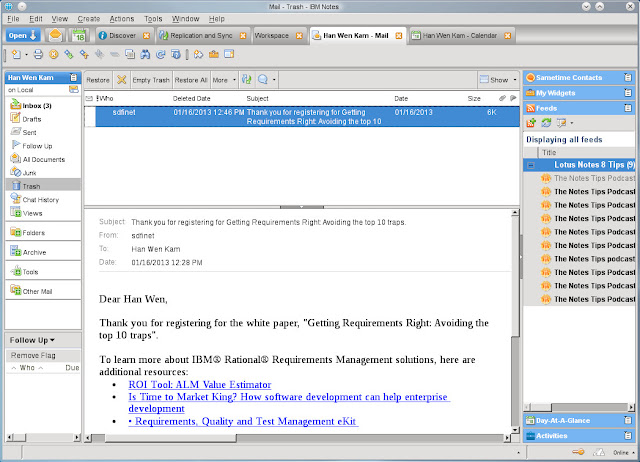Image resolution: width=640 pixels, height=462 pixels.
Task: Open the Tools menu
Action: pos(153,19)
